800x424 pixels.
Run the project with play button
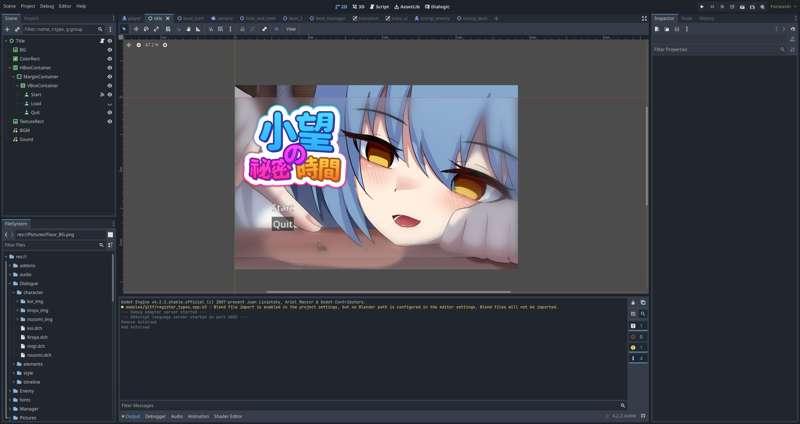click(x=702, y=7)
